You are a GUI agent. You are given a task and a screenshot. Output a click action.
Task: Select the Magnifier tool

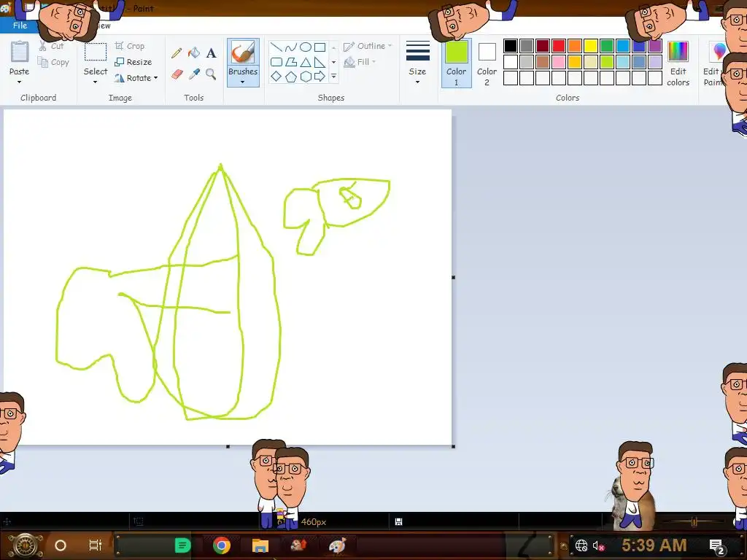(211, 74)
